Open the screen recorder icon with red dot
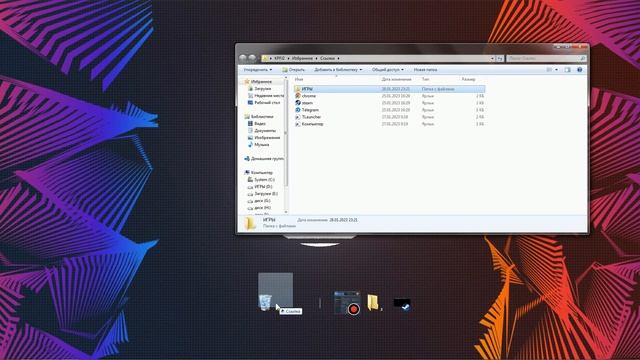This screenshot has width=640, height=360. pos(347,303)
